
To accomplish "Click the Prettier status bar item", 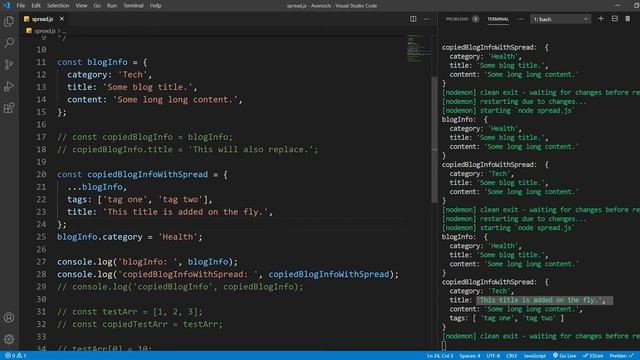I will [622, 356].
